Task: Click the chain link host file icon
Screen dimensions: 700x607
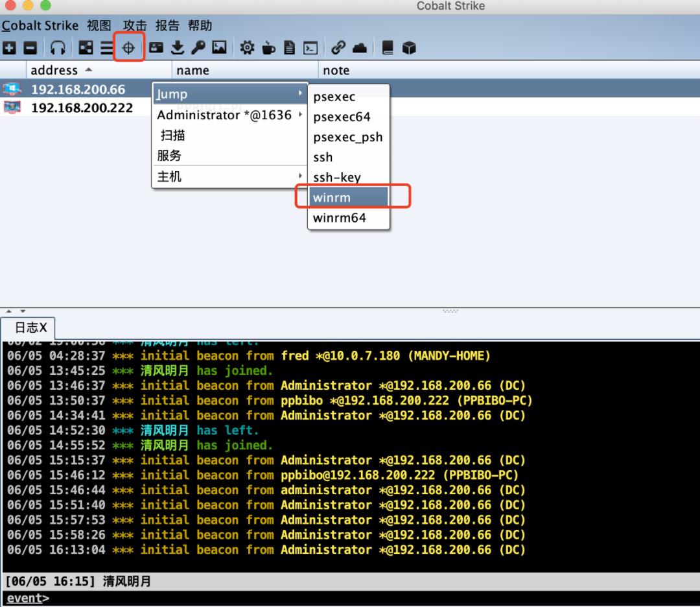Action: pos(338,47)
